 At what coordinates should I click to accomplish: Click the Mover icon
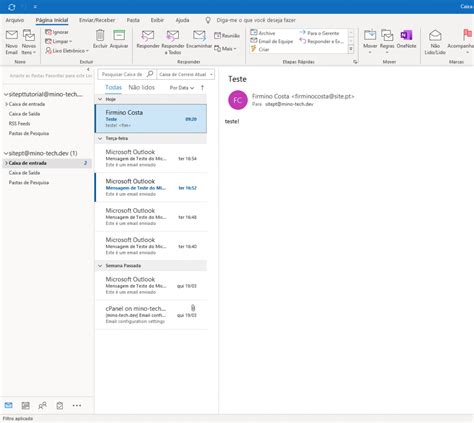click(370, 35)
